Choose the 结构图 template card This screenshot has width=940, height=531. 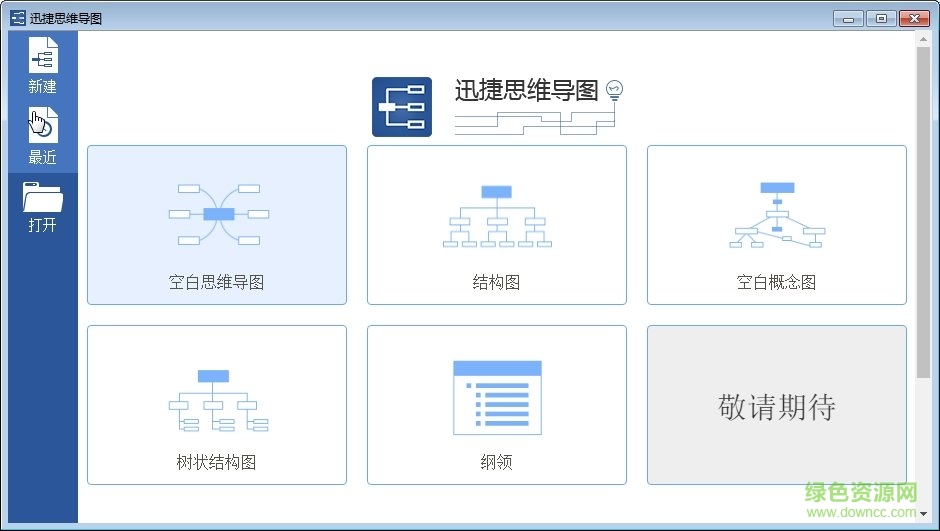pos(496,225)
